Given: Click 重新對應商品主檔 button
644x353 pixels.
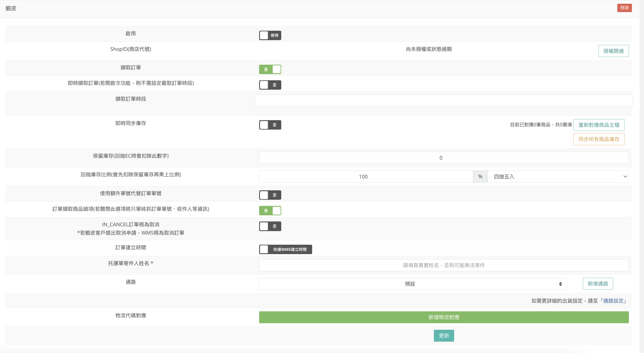Looking at the screenshot, I should [598, 125].
